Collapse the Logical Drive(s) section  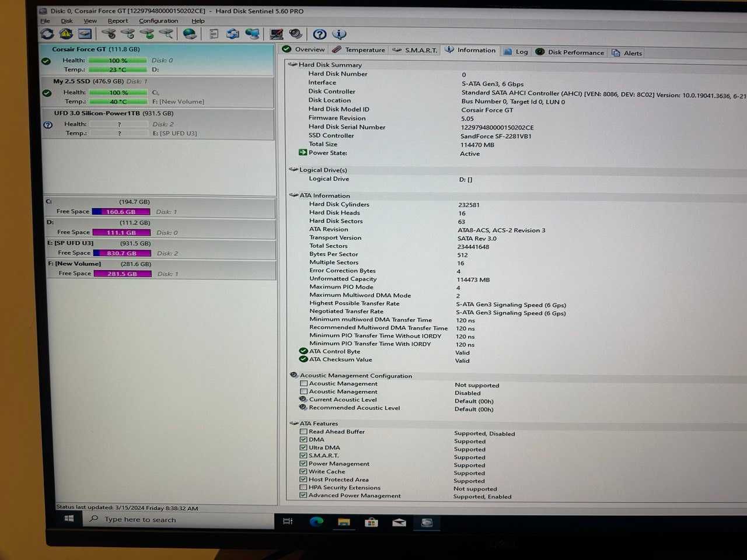point(294,170)
